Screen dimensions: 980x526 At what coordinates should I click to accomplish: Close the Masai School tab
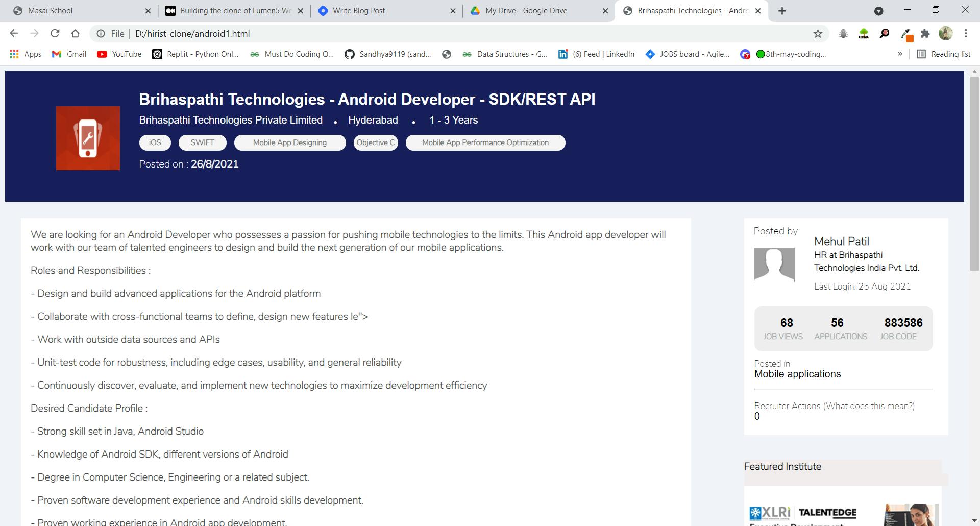(x=148, y=10)
